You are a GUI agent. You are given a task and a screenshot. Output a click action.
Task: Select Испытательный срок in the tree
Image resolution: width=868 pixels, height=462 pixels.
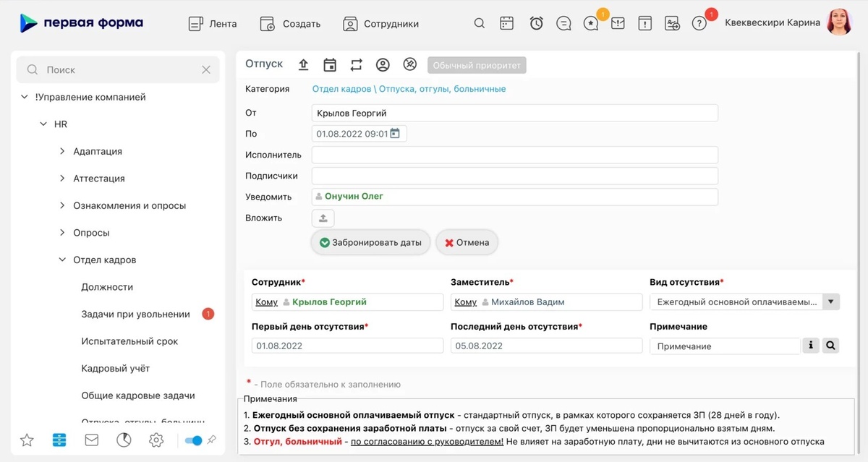pyautogui.click(x=129, y=341)
